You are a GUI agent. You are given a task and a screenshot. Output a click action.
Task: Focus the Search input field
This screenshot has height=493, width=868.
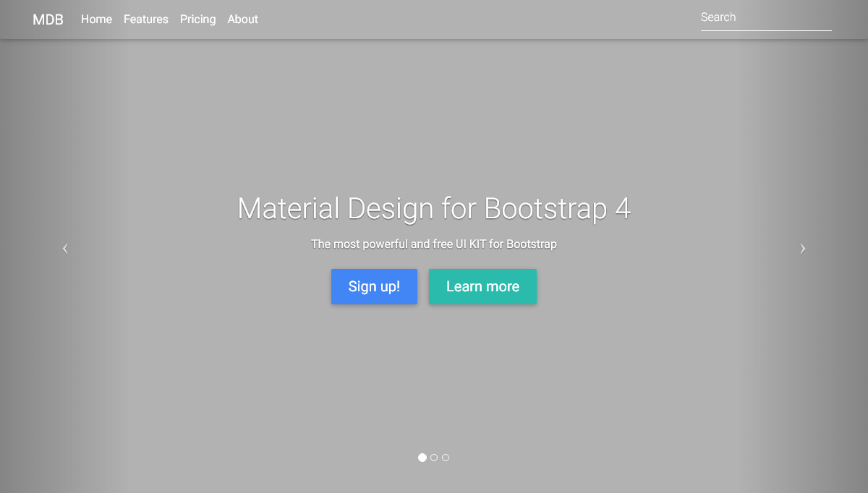766,18
